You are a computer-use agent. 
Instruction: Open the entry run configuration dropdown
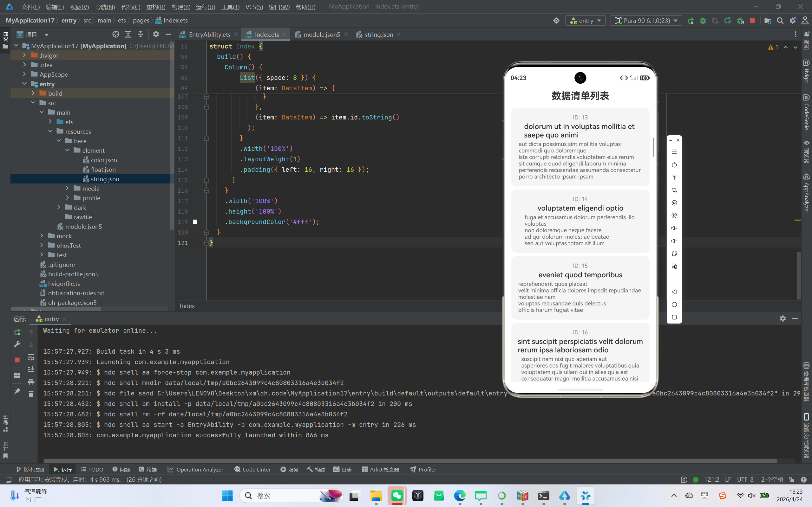586,21
